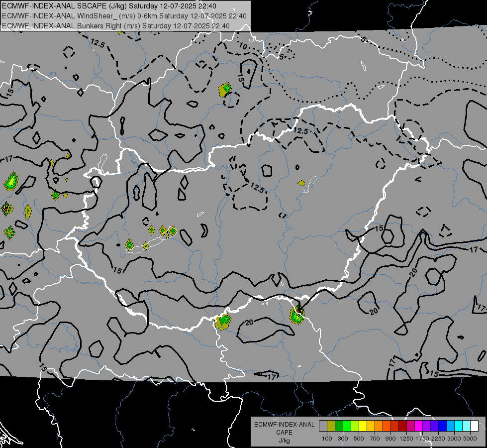Click the 700 value on the legend scale
Image resolution: width=487 pixels, height=448 pixels.
tap(375, 439)
